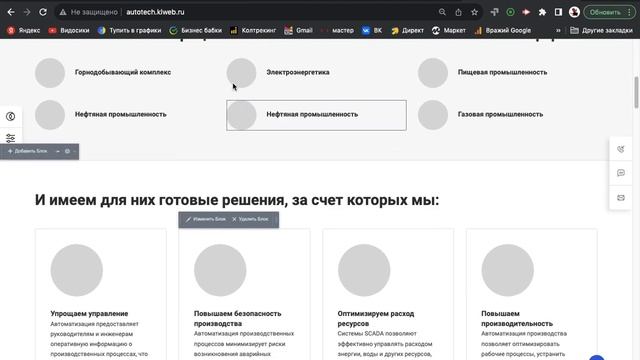640x360 pixels.
Task: Bookmark this page with the star
Action: pos(474,12)
